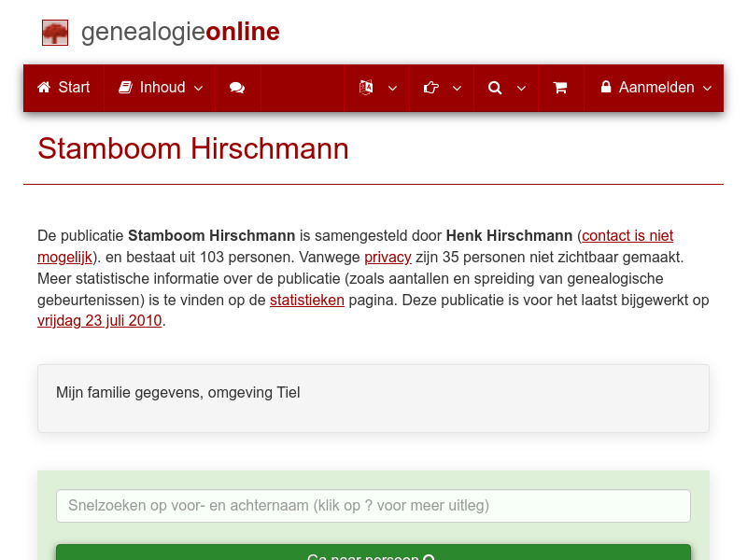Open the search magnifier icon

[x=495, y=87]
